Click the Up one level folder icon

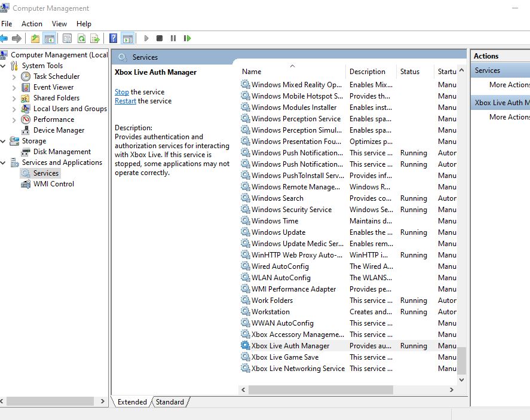(35, 38)
